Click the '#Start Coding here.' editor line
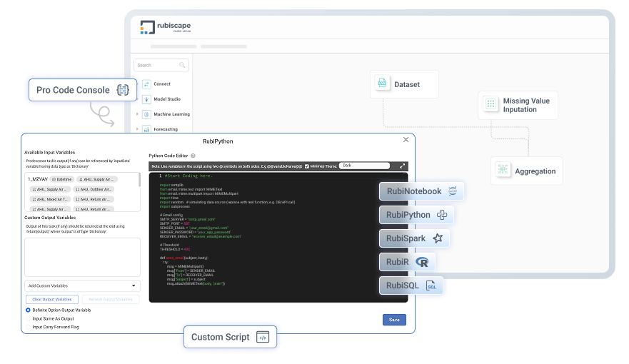Viewport: 629px width, 364px height. click(x=188, y=176)
